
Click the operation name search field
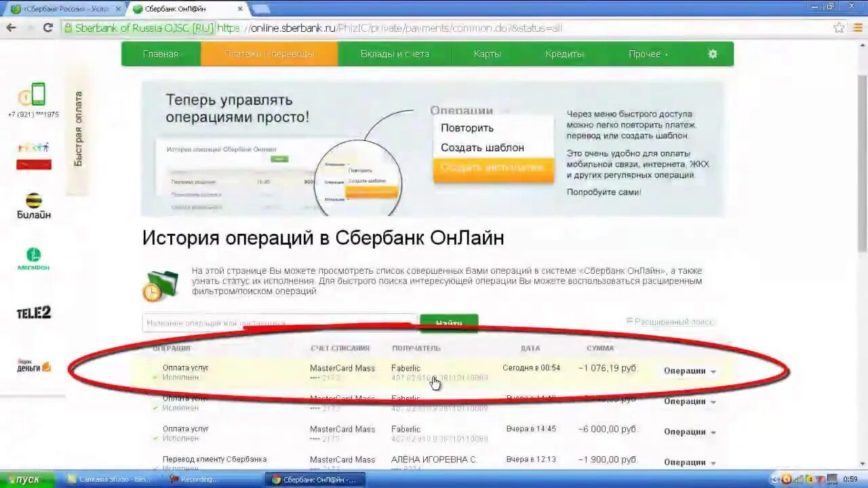[x=279, y=323]
